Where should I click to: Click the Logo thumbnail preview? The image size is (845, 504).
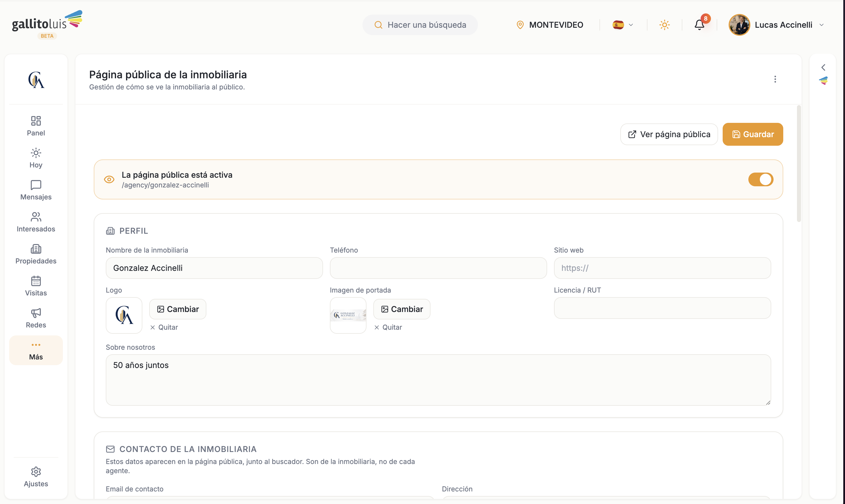[124, 315]
